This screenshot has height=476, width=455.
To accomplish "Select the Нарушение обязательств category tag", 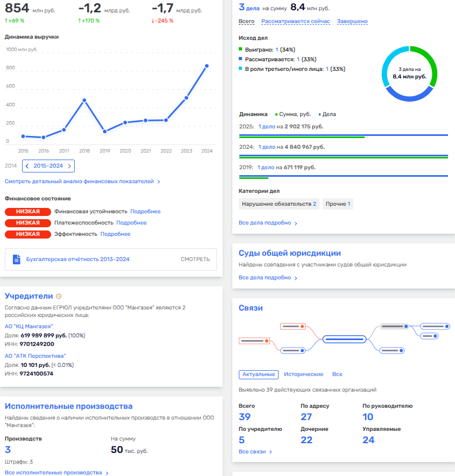I will coord(279,204).
